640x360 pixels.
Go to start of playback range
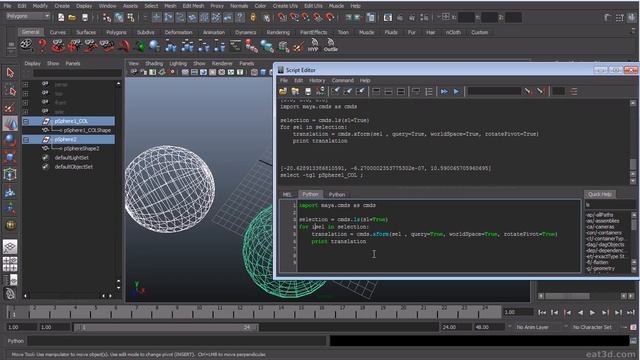[542, 312]
